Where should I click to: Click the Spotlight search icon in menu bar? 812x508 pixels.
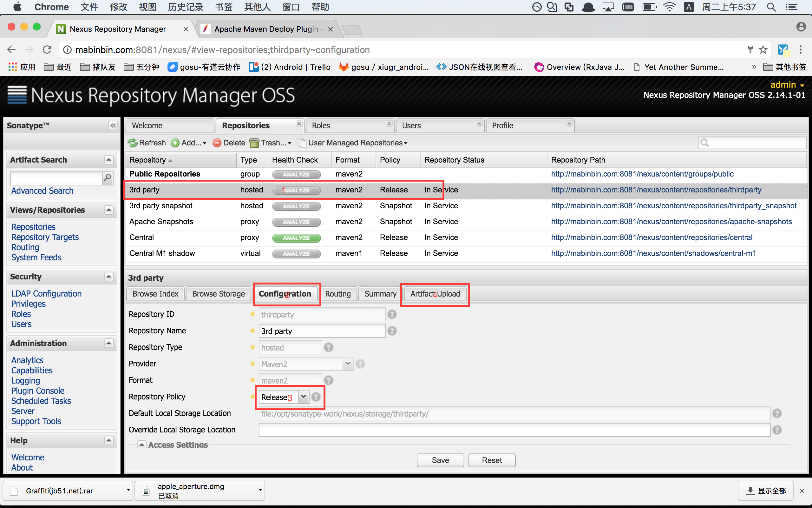pyautogui.click(x=771, y=7)
